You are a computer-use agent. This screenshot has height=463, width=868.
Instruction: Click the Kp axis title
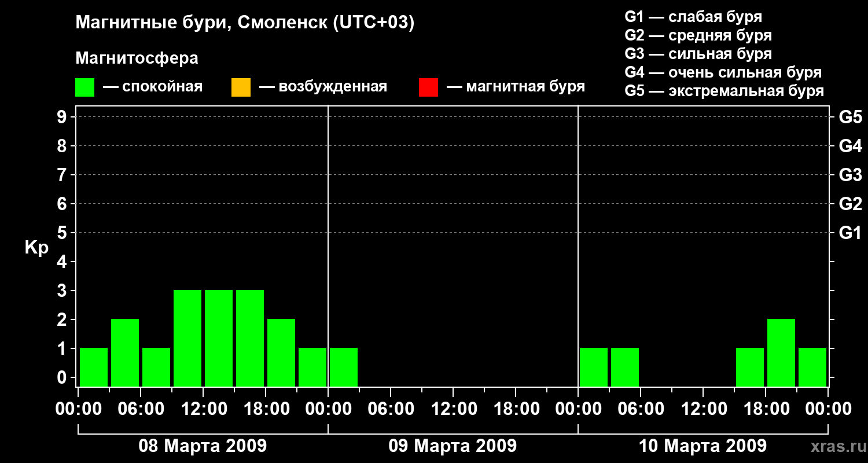[36, 248]
